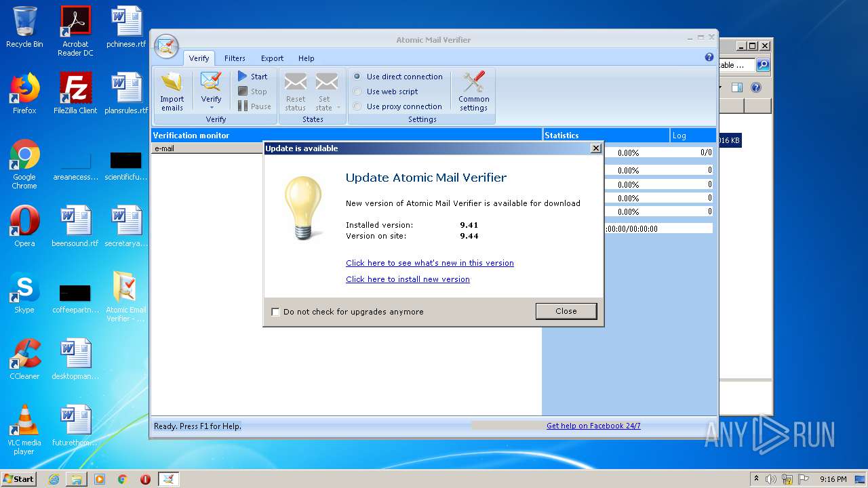Viewport: 868px width, 488px height.
Task: Click the Verify envelope icon in ribbon
Action: tap(211, 82)
